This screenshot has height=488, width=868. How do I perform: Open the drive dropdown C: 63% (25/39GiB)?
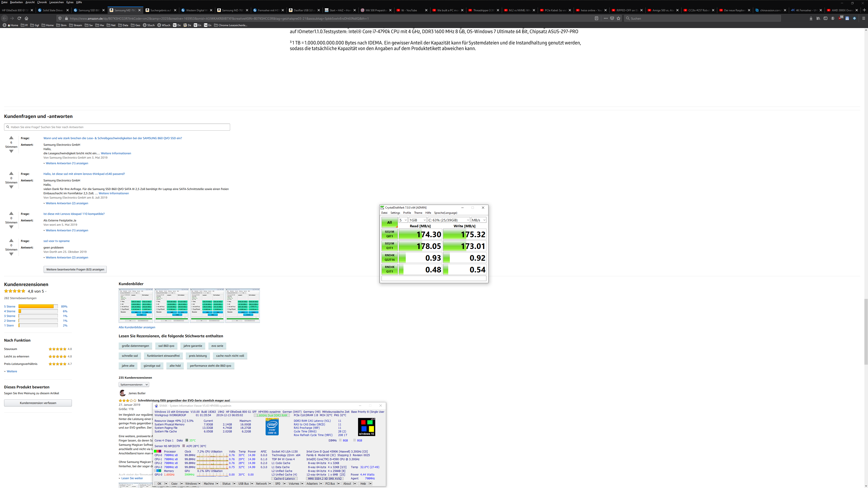click(x=448, y=220)
